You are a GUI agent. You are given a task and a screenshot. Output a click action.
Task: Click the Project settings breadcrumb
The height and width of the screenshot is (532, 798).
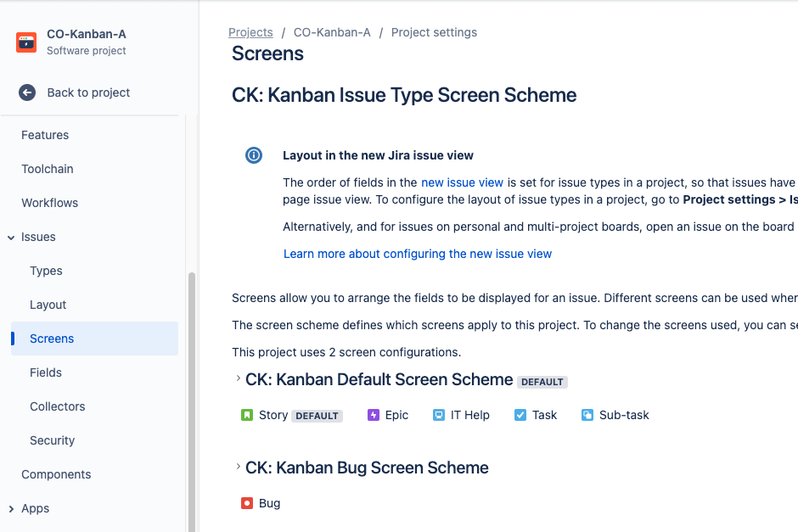tap(434, 32)
